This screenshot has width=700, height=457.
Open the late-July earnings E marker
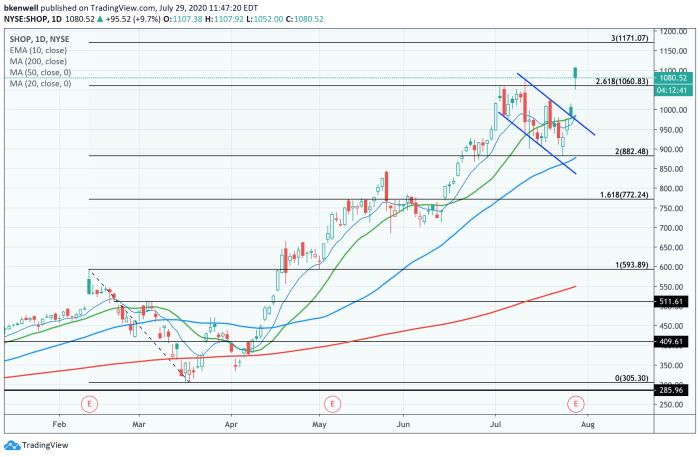point(576,403)
